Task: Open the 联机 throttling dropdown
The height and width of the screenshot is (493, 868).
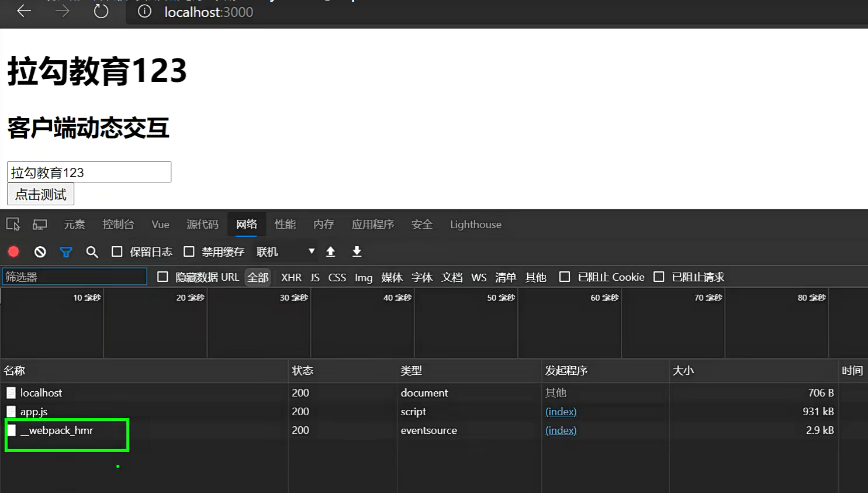Action: 285,251
